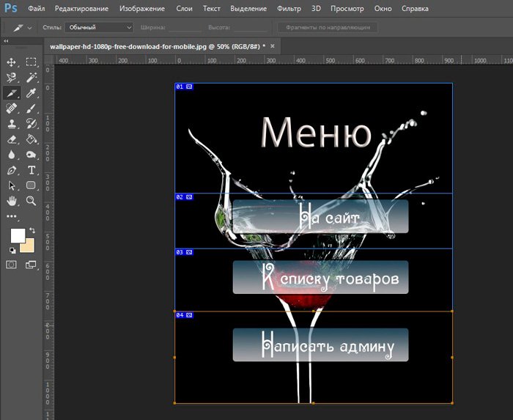The height and width of the screenshot is (420, 513).
Task: Click the slice 04 badge on canvas
Action: (x=183, y=314)
